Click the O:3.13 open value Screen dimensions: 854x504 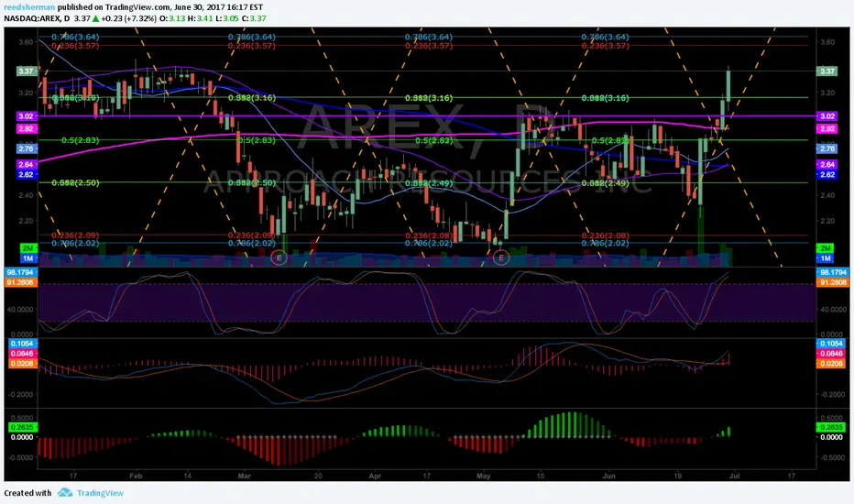pos(172,18)
